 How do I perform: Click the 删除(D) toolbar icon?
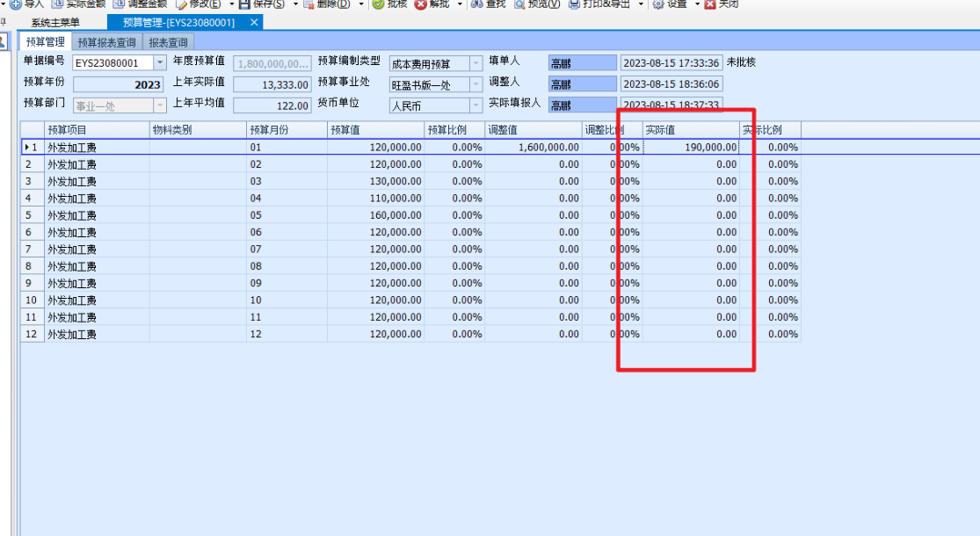pos(309,4)
